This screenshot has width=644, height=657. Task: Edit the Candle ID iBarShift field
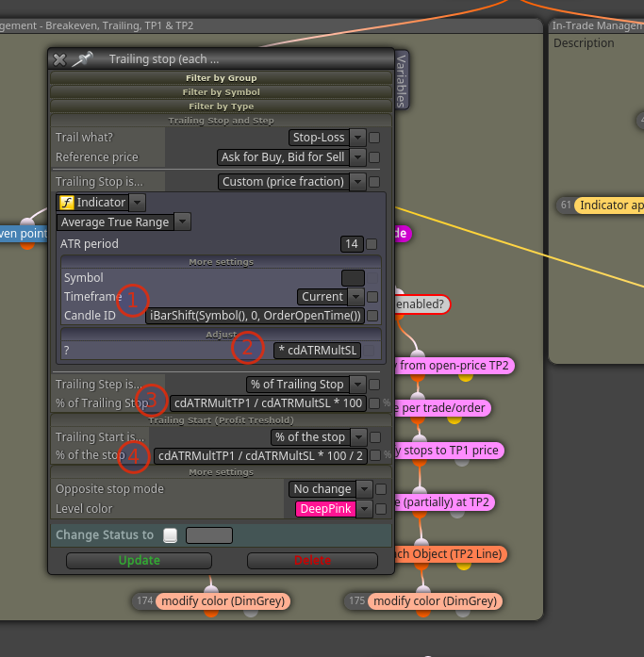point(256,316)
